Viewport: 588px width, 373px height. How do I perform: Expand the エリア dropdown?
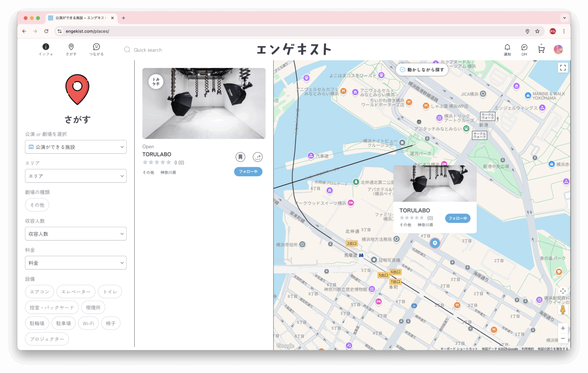coord(76,176)
